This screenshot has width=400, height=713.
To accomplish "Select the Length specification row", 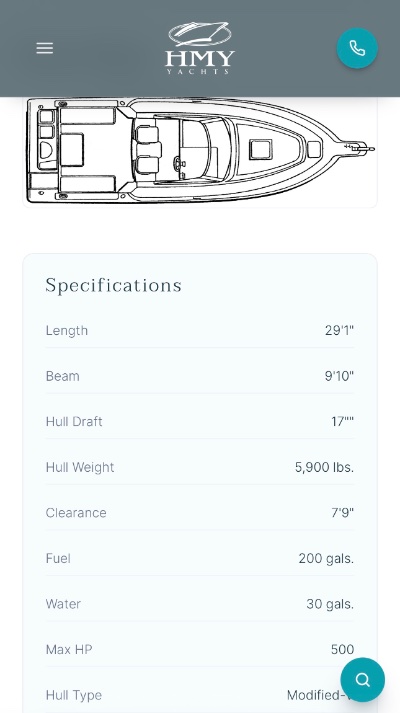I will point(200,331).
